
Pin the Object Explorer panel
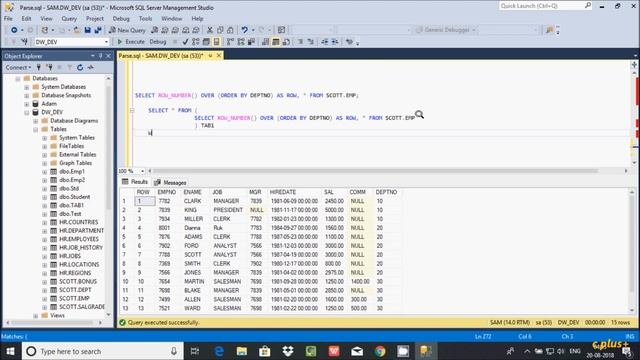pyautogui.click(x=101, y=56)
